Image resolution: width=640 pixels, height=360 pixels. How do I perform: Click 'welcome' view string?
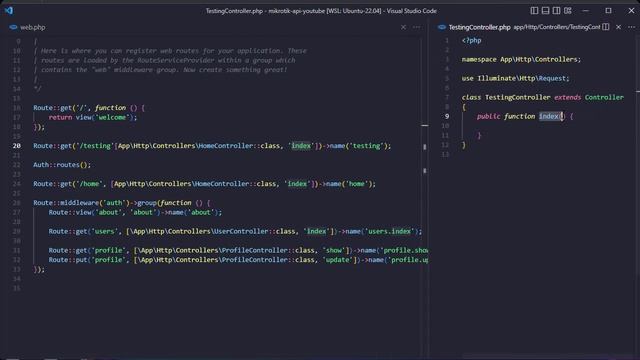point(112,117)
